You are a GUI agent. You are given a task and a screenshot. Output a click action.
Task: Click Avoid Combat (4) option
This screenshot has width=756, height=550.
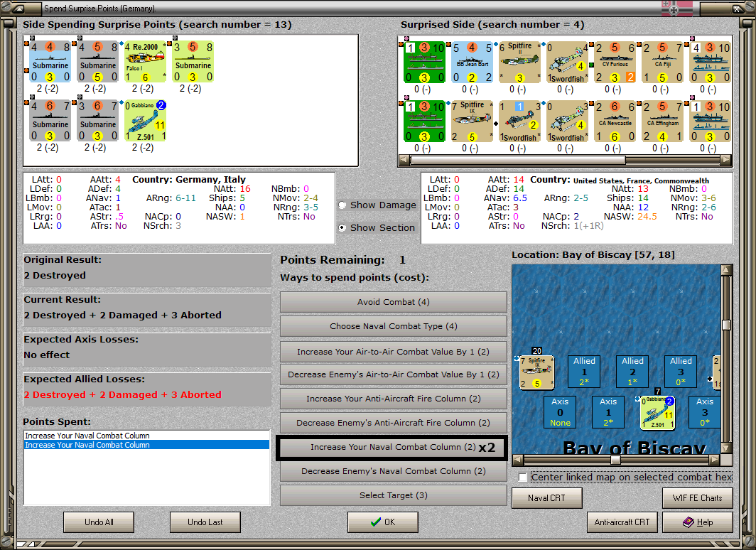[x=394, y=302]
